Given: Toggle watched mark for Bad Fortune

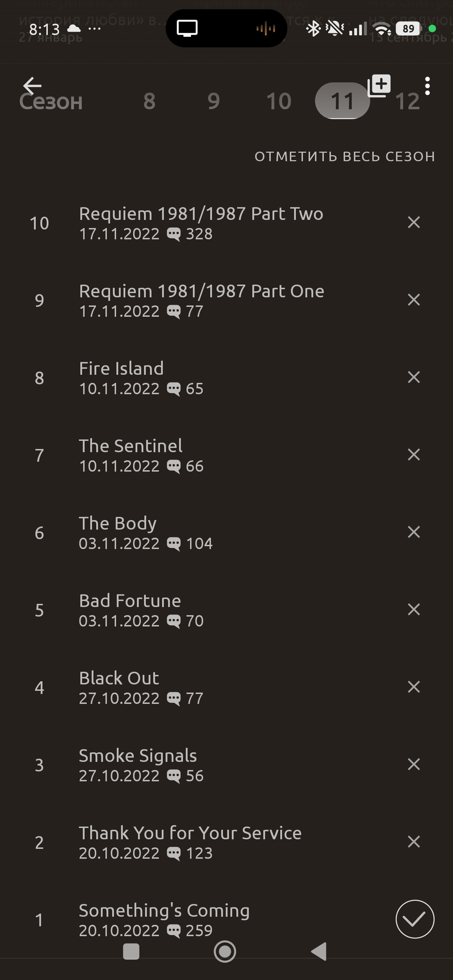Looking at the screenshot, I should [413, 609].
